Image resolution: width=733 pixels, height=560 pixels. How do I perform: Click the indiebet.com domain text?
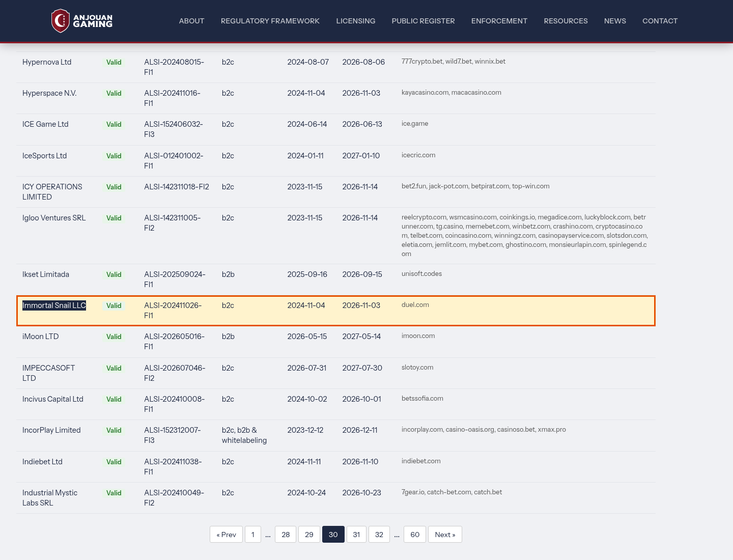click(x=421, y=461)
